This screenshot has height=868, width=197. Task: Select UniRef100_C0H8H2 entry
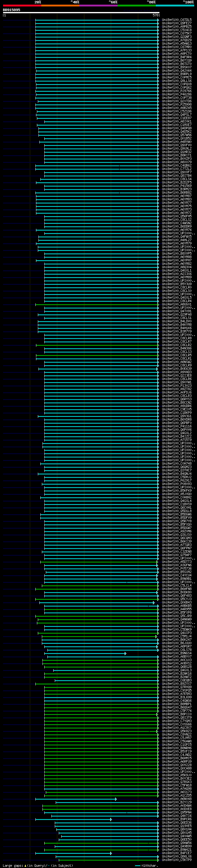tap(177, 497)
